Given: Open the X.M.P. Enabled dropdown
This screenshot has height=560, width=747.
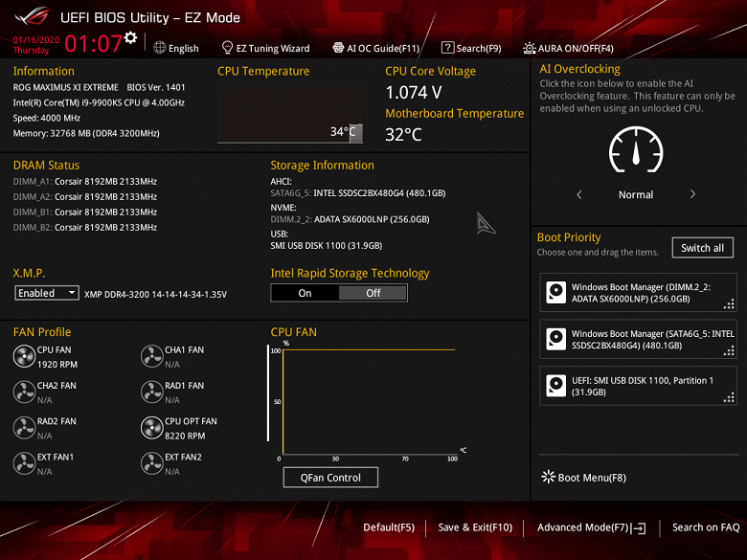Looking at the screenshot, I should [46, 293].
